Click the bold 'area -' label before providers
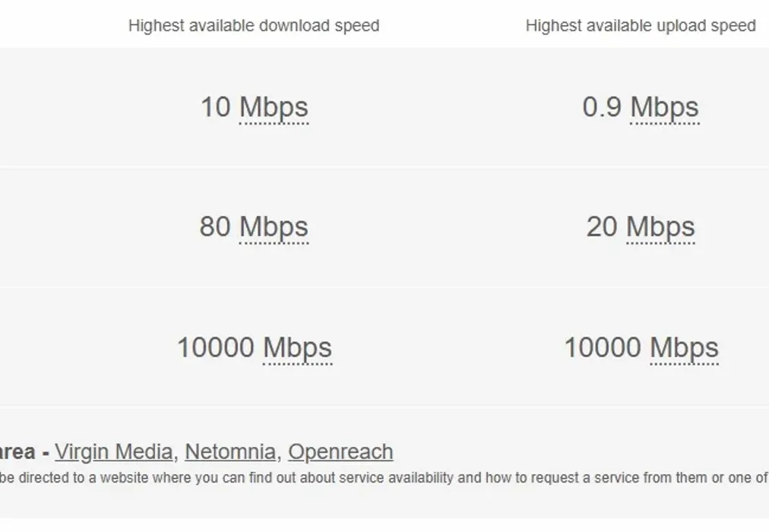This screenshot has height=532, width=769. [24, 451]
